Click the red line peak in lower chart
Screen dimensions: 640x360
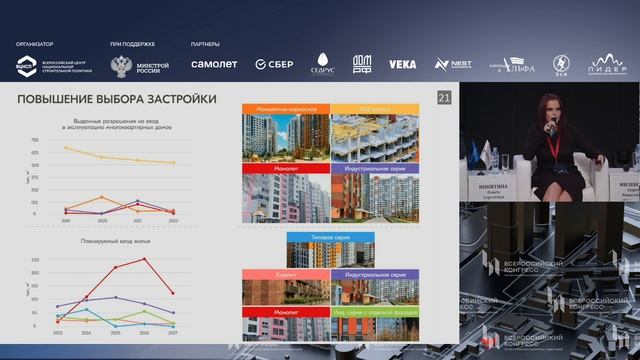click(x=144, y=259)
